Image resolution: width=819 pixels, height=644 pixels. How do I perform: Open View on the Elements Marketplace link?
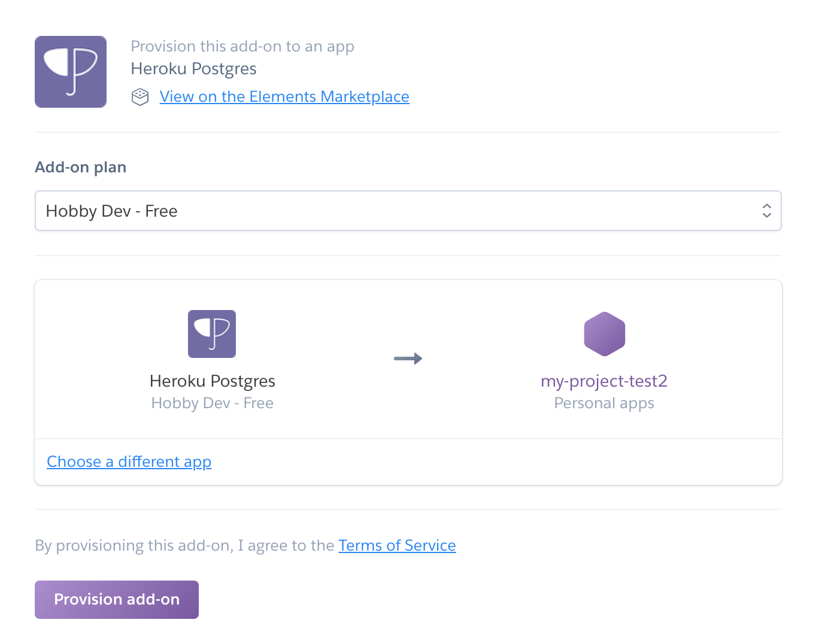point(284,97)
